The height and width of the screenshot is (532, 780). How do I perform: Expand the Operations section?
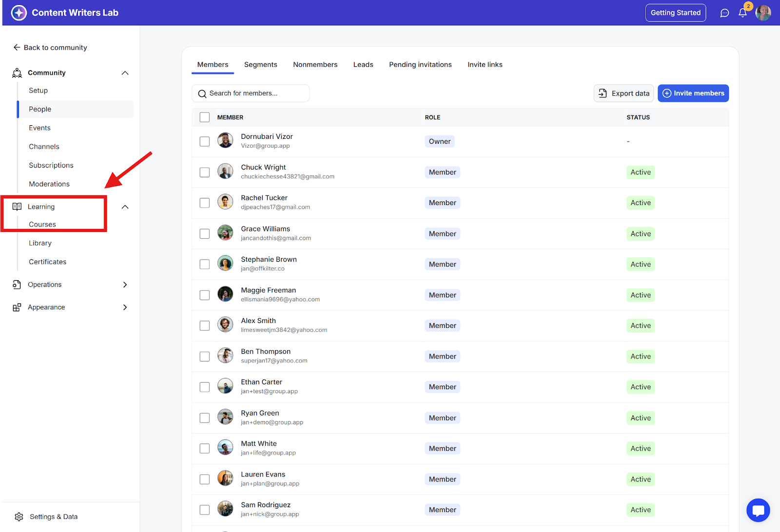(125, 285)
